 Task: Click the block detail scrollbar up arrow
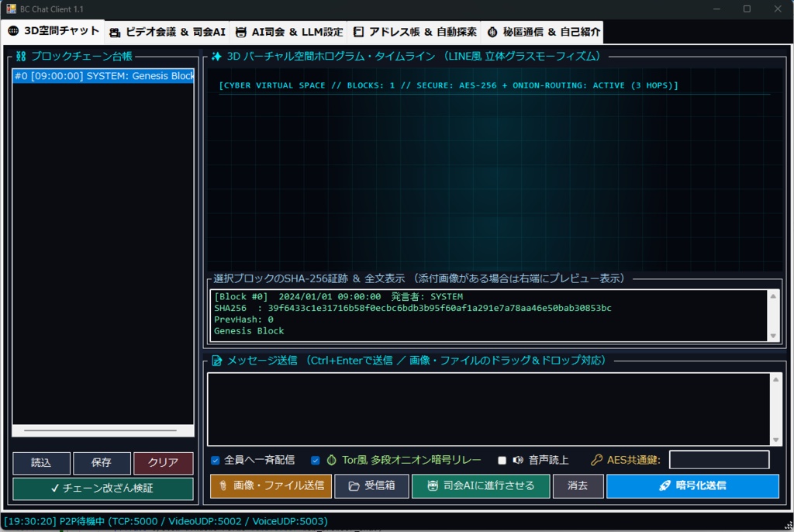[x=773, y=296]
